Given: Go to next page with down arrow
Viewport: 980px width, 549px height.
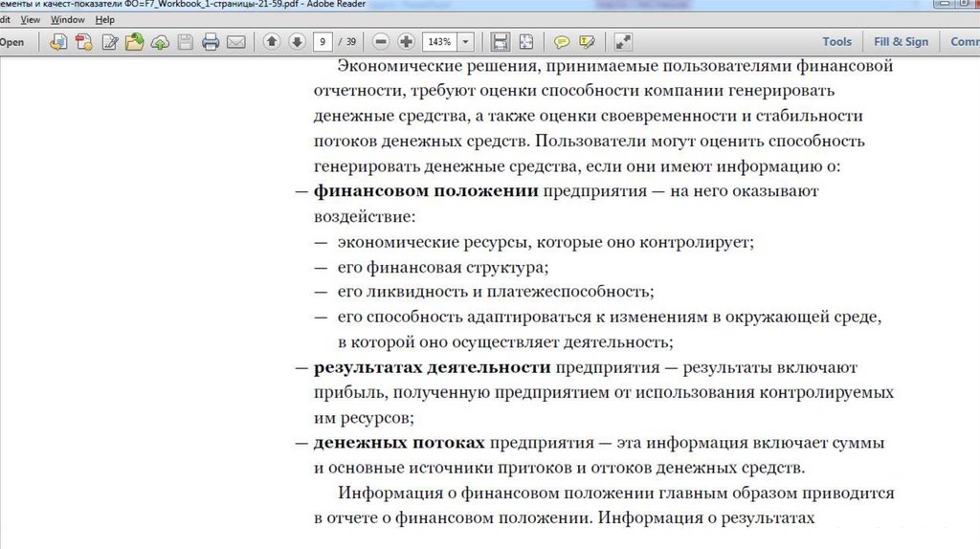Looking at the screenshot, I should (x=297, y=42).
